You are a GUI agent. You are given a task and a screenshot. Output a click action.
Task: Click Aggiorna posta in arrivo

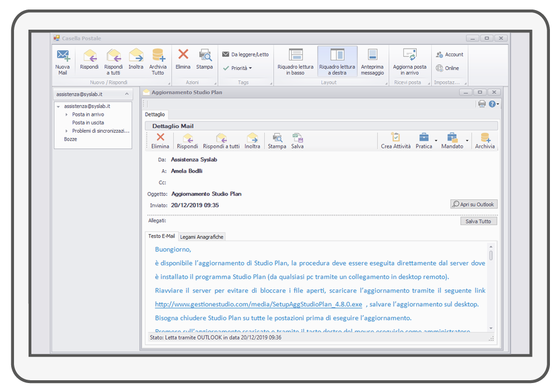point(409,60)
